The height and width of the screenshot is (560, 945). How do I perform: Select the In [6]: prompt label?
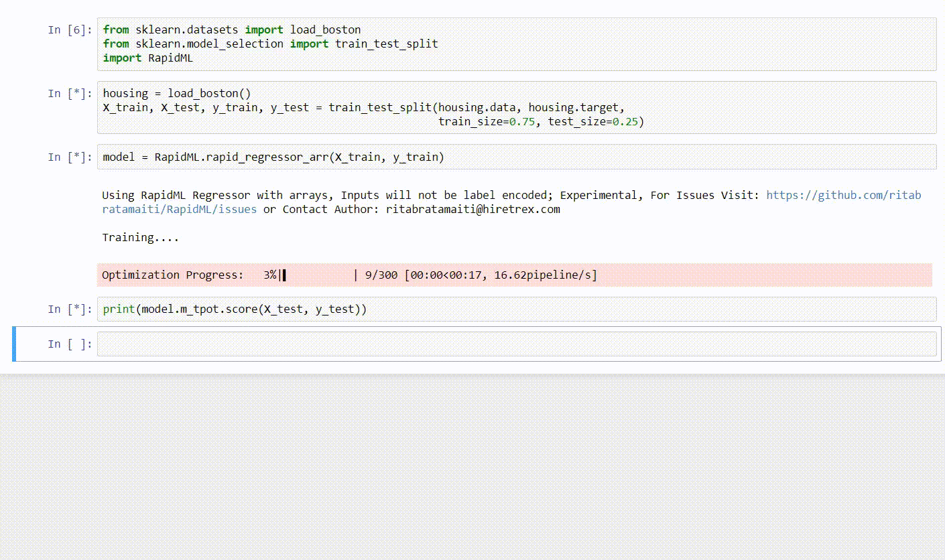pyautogui.click(x=70, y=30)
